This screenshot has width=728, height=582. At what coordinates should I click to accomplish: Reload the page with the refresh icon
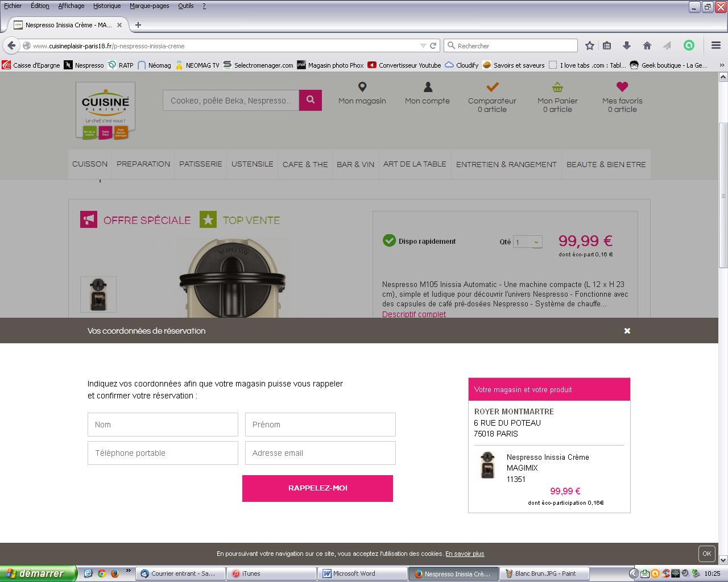[433, 45]
